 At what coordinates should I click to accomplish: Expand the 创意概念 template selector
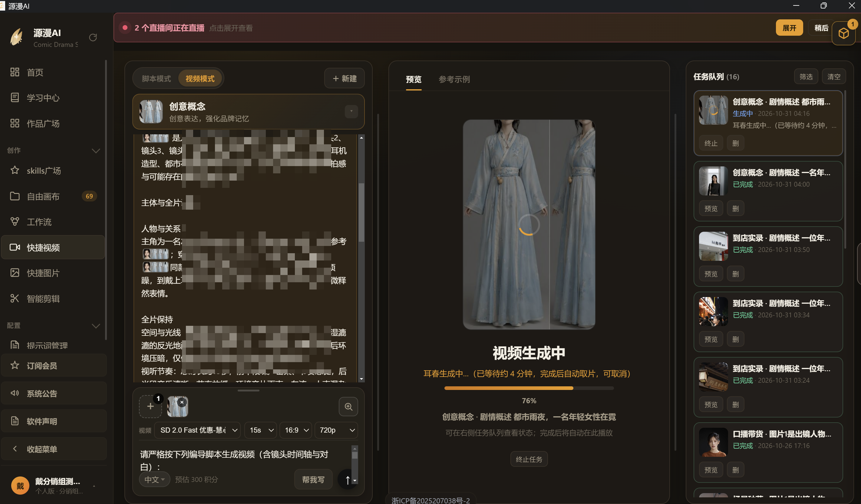pyautogui.click(x=351, y=111)
